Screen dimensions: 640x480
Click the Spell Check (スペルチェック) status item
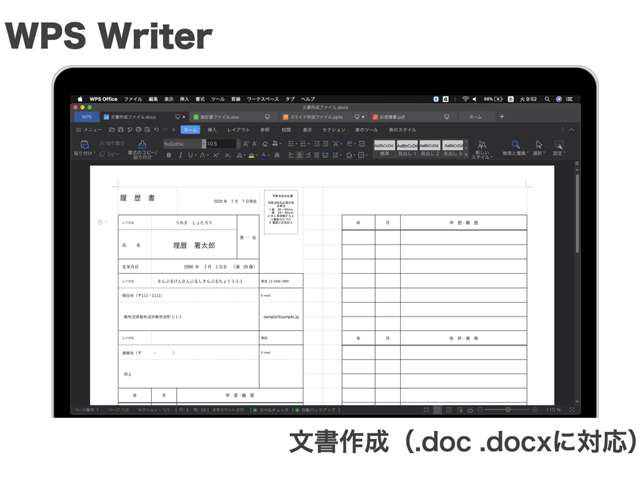[x=271, y=410]
